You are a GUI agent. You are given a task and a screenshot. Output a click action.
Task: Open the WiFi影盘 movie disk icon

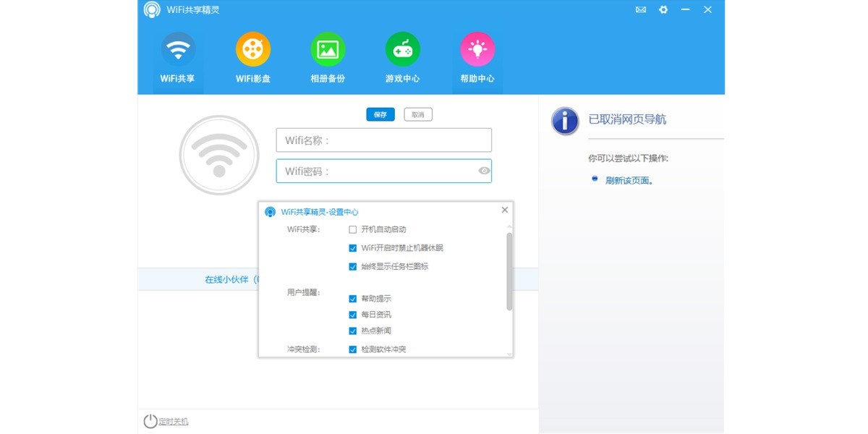click(x=252, y=49)
